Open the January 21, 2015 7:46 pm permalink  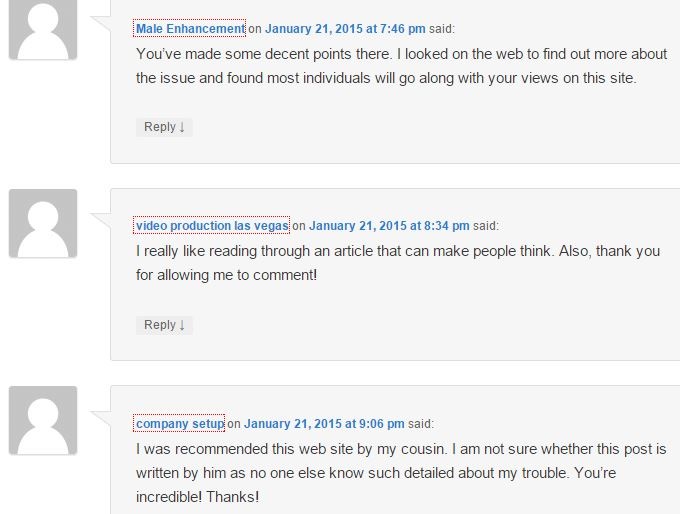pos(345,29)
